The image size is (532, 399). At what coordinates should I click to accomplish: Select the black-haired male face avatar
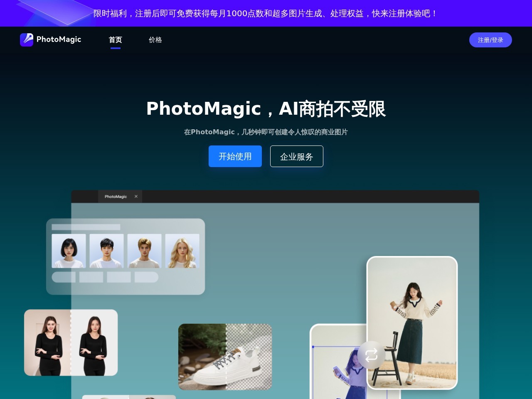pos(106,250)
